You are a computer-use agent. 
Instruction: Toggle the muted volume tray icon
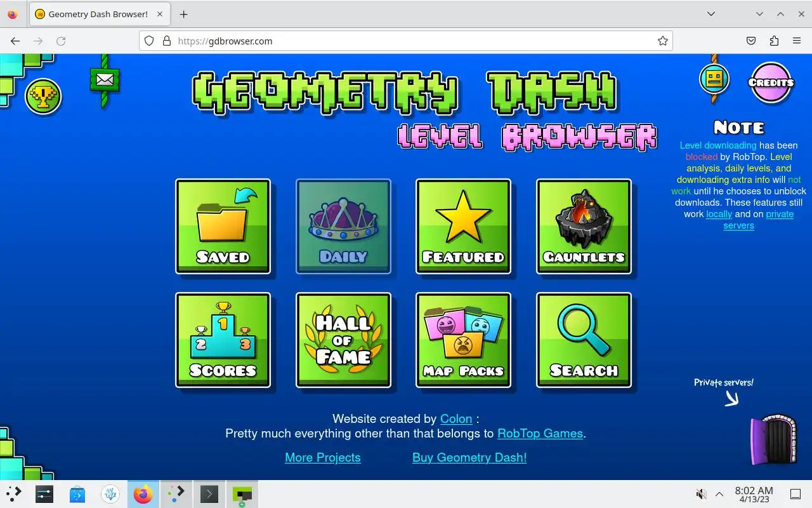click(x=701, y=494)
